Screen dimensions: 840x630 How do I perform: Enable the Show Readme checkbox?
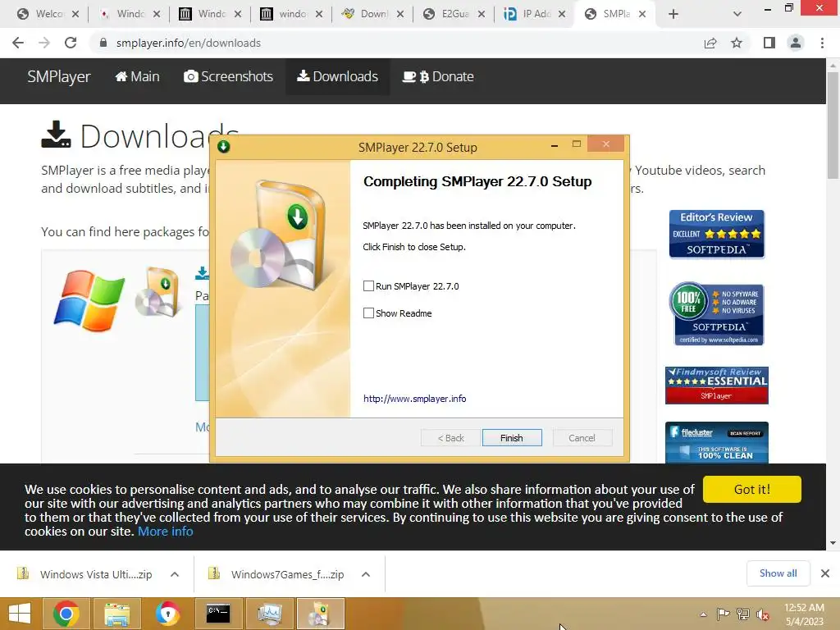click(368, 313)
